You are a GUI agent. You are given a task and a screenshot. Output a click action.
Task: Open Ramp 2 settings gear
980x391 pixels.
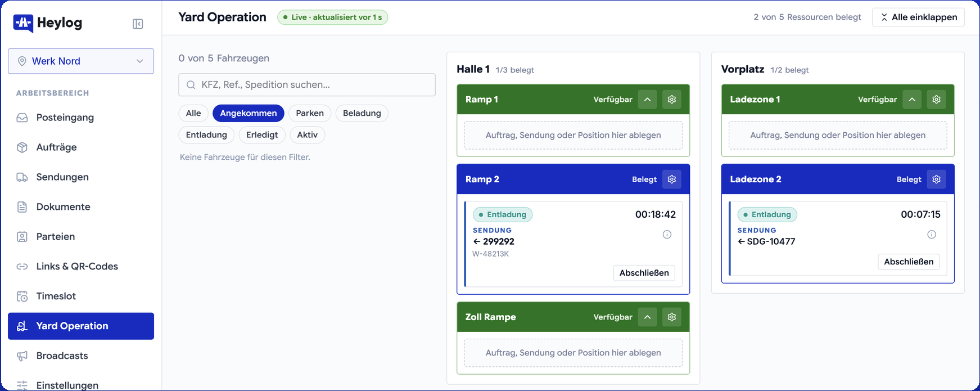tap(672, 179)
